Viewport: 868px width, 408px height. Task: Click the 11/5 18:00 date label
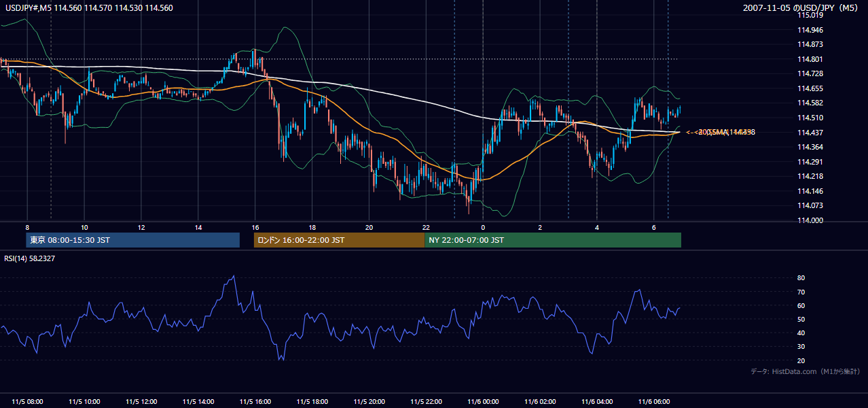tap(312, 402)
